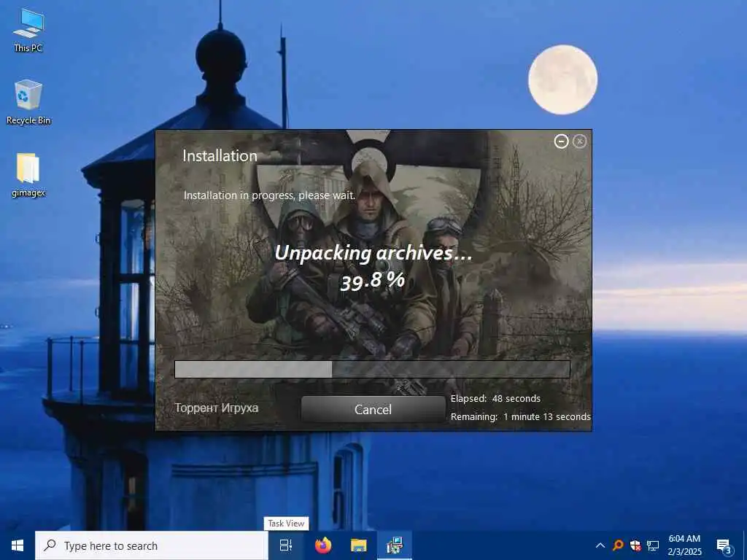Image resolution: width=747 pixels, height=560 pixels.
Task: Cancel the installation in progress
Action: click(373, 409)
